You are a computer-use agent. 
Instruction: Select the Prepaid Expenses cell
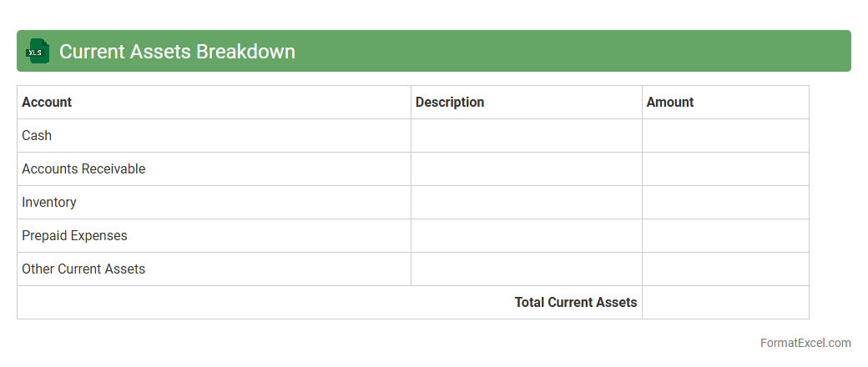coord(75,236)
